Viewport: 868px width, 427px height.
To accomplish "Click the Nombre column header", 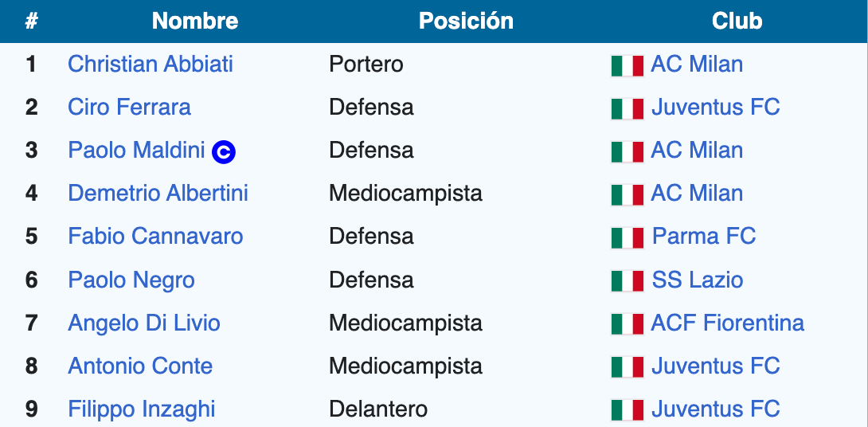I will point(195,21).
